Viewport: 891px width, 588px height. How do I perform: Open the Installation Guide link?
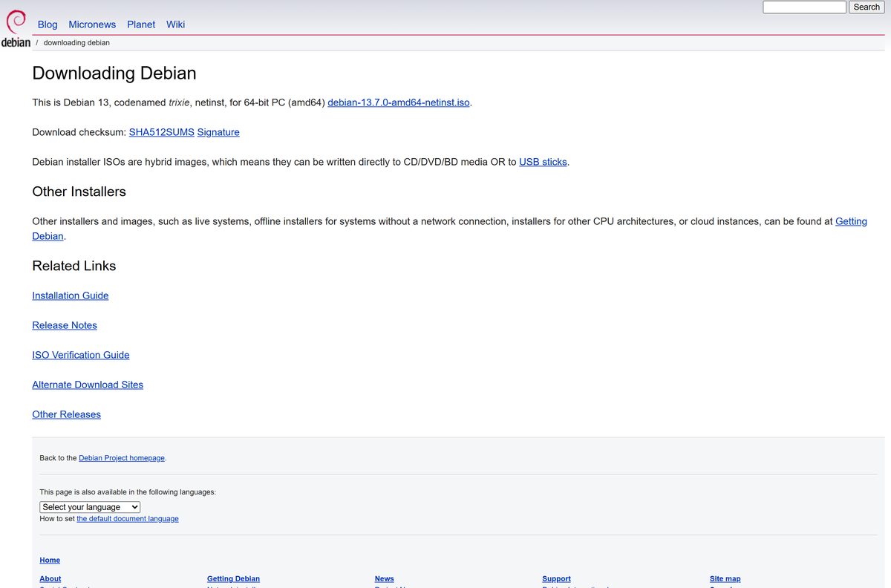tap(71, 295)
